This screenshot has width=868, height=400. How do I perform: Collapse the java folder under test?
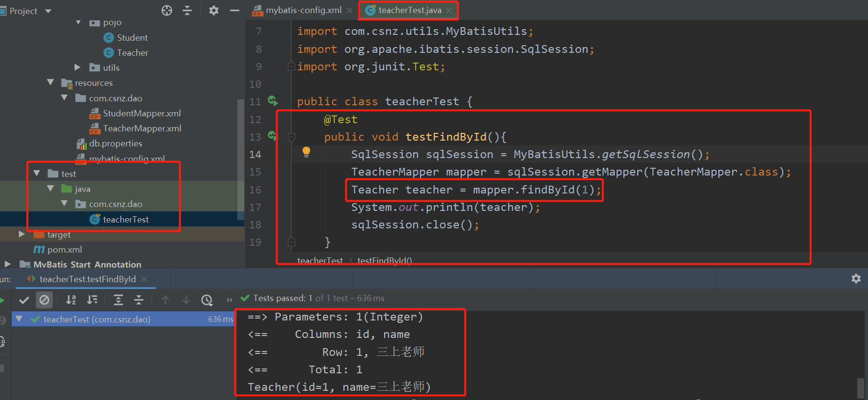(50, 189)
